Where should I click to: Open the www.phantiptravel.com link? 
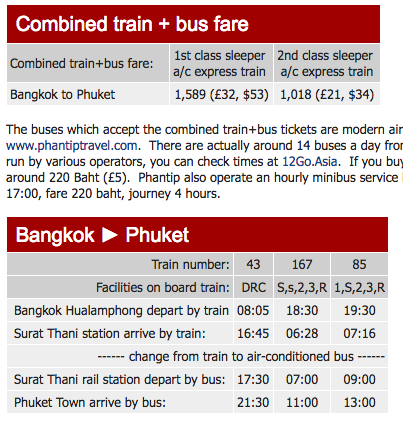pyautogui.click(x=72, y=146)
